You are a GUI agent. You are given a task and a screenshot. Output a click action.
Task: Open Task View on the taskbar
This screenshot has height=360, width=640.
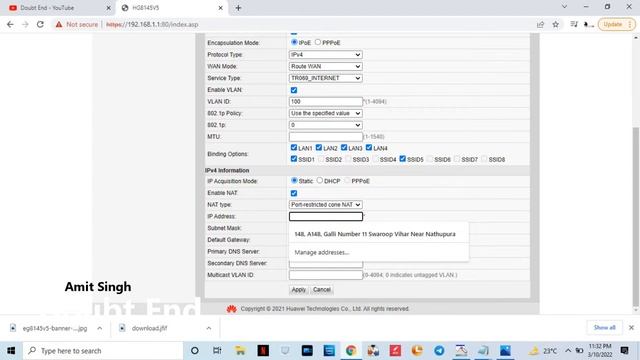click(217, 351)
